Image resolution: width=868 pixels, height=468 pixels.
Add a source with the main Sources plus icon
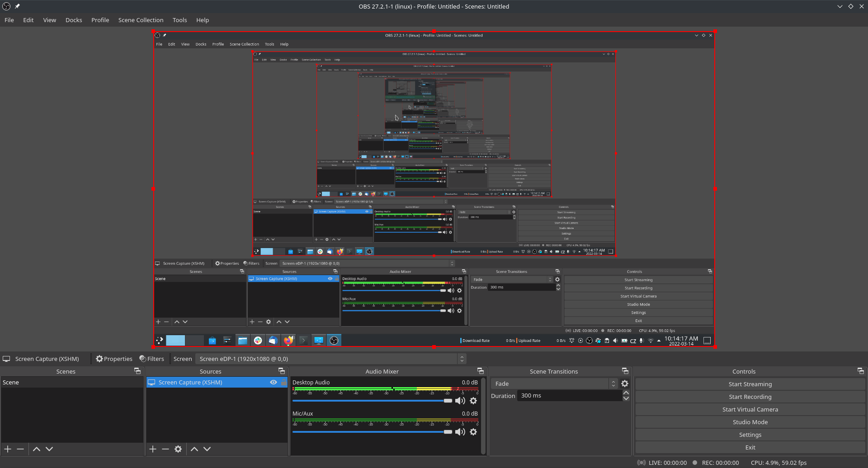pyautogui.click(x=153, y=449)
